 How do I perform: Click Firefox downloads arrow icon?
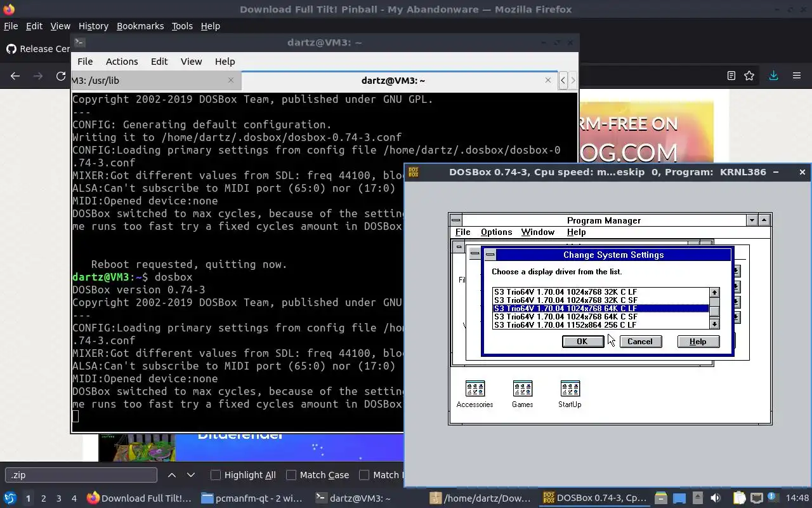click(x=773, y=76)
